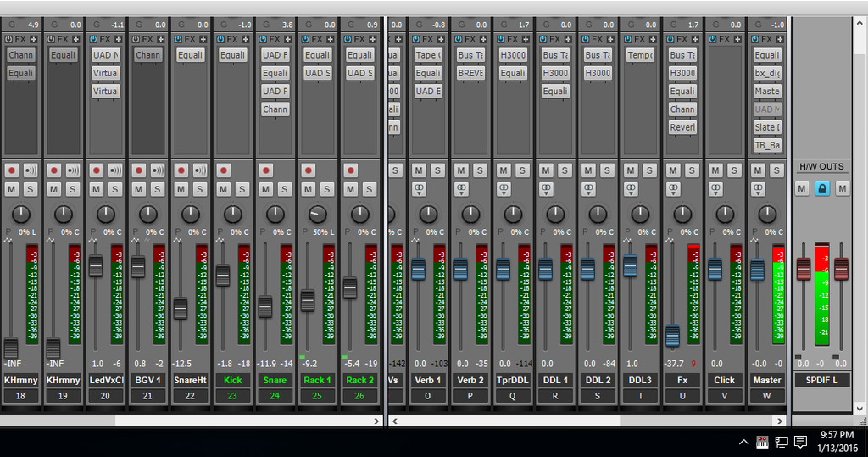
Task: Click the Fx bus volume fader
Action: (673, 336)
